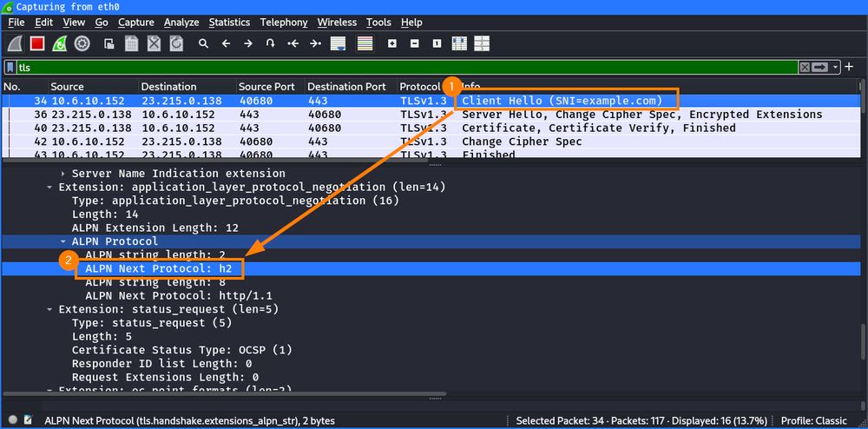Open the Analyze menu
Screen dimensions: 868x429
tap(181, 22)
